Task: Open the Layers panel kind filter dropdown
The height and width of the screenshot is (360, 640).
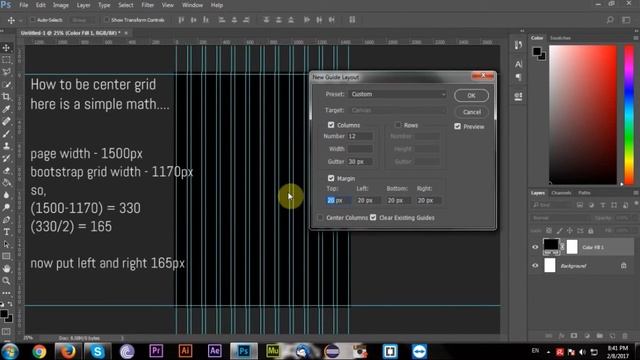Action: (551, 205)
